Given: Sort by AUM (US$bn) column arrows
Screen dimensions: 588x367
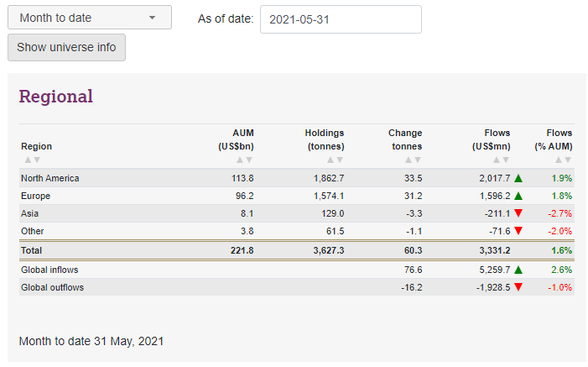Looking at the screenshot, I should pyautogui.click(x=244, y=160).
